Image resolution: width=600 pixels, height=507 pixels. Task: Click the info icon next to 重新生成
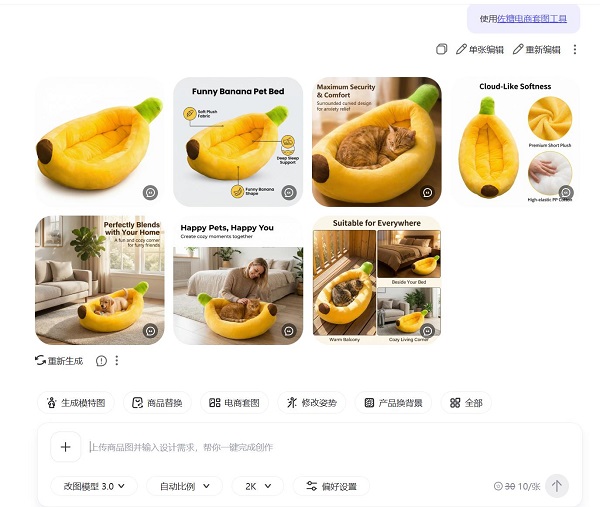tap(101, 361)
